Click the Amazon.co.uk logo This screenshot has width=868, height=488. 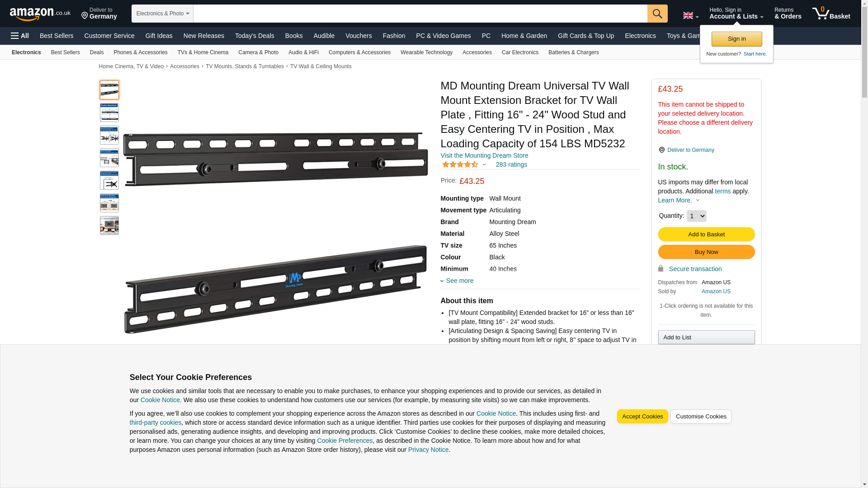pos(40,14)
